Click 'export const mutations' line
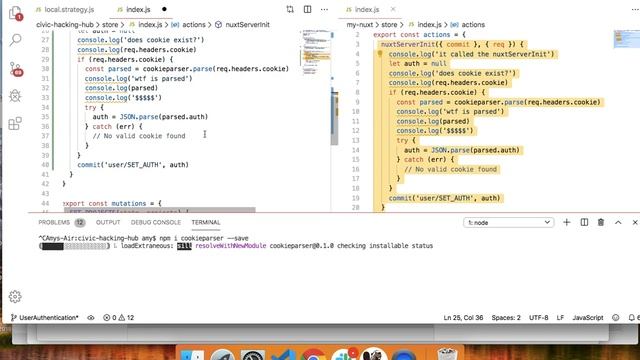Screen dimensions: 640x360 [112, 203]
